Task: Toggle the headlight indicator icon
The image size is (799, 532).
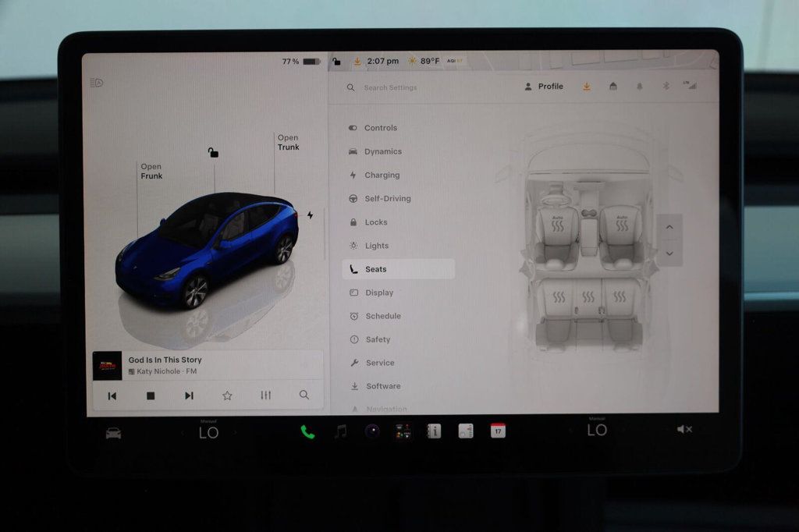Action: point(97,83)
